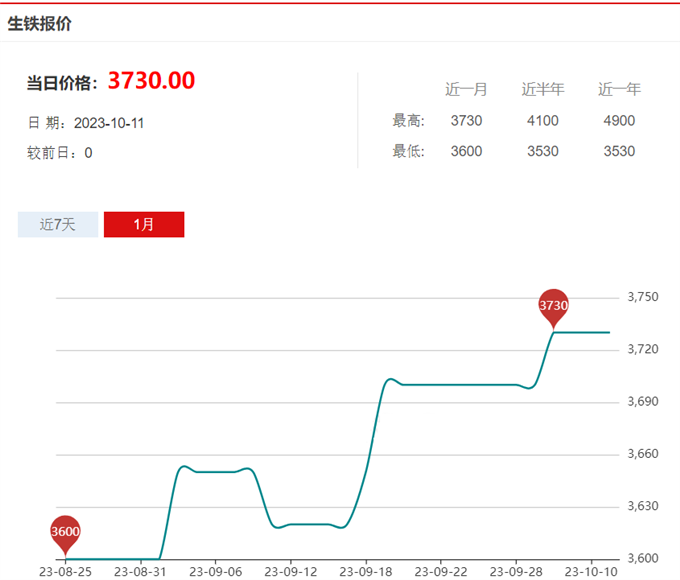Viewport: 680px width, 580px height.
Task: Click the 近半年 lowest value 3530
Action: [543, 151]
